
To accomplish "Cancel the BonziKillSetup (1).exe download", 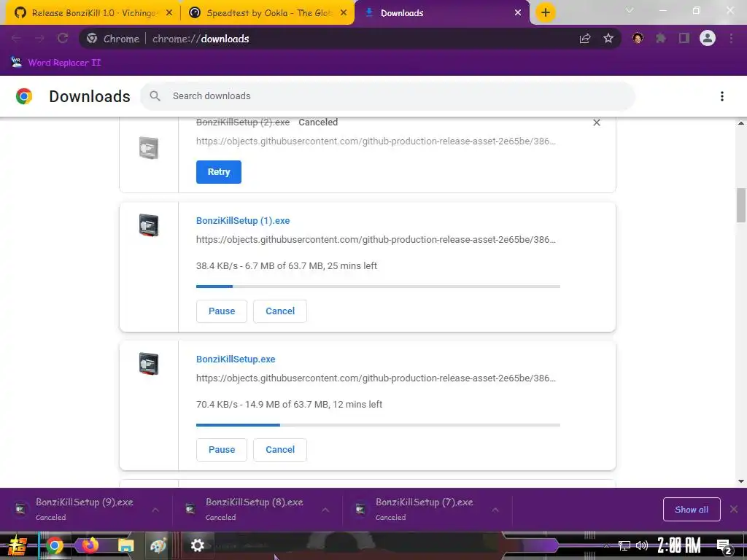I will 280,311.
